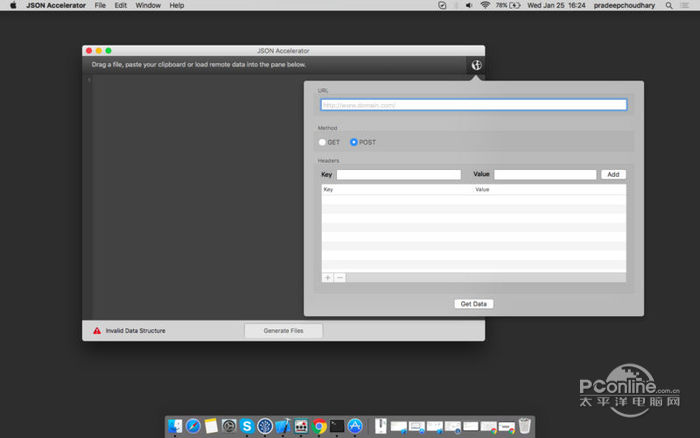
Task: Click the 'Invalid Data Structure' status text
Action: (135, 331)
